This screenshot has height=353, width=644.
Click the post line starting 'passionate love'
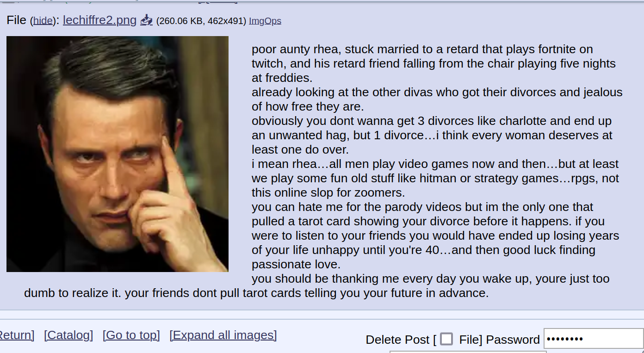coord(296,264)
